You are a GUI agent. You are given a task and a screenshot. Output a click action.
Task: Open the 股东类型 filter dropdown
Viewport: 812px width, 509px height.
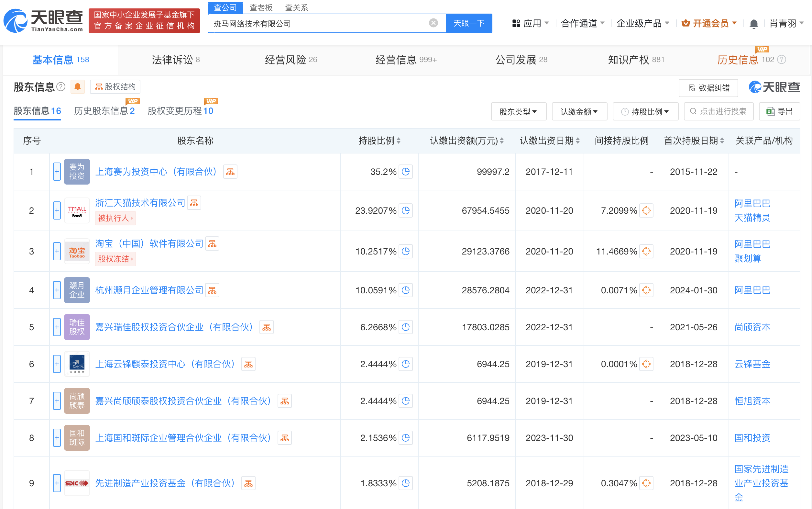pos(518,111)
